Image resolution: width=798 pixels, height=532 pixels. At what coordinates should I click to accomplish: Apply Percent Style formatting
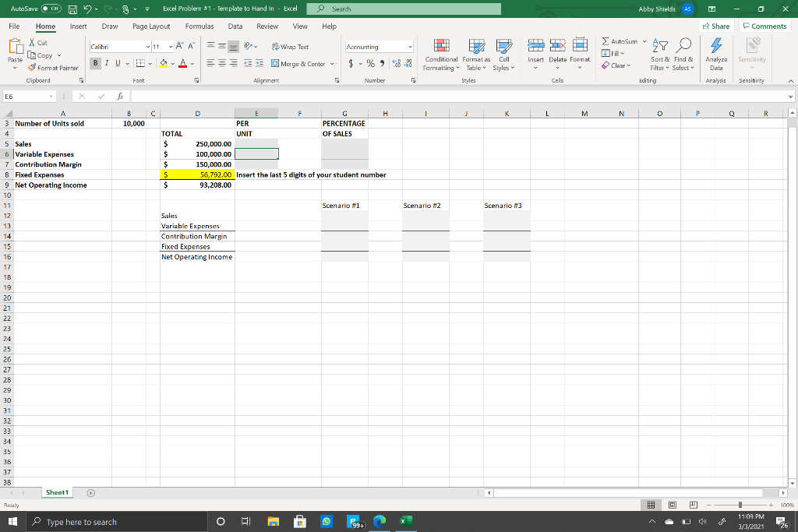[x=373, y=62]
